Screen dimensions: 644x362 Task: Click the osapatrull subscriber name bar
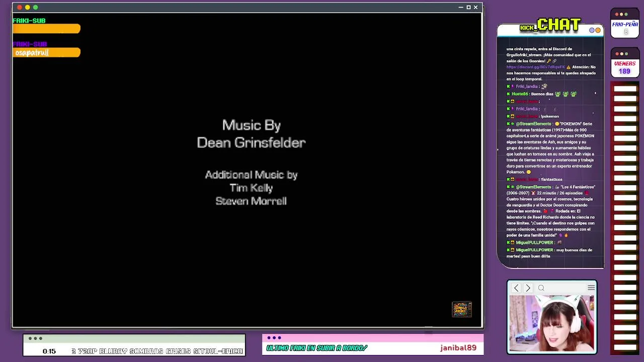click(x=46, y=53)
